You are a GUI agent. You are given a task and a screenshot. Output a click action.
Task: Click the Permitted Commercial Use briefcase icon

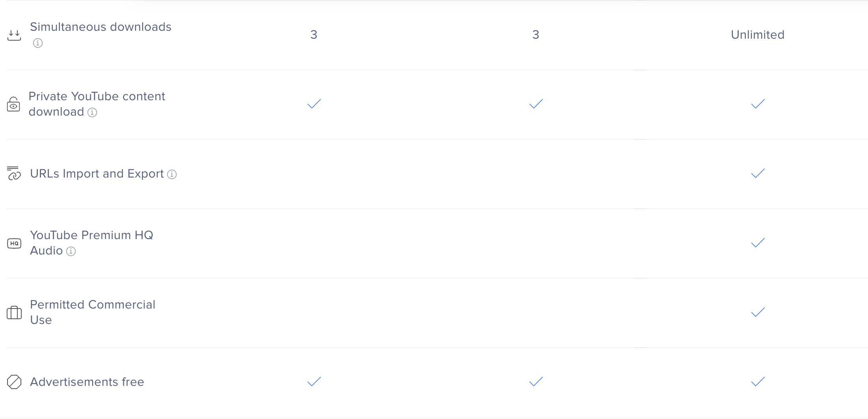tap(14, 312)
